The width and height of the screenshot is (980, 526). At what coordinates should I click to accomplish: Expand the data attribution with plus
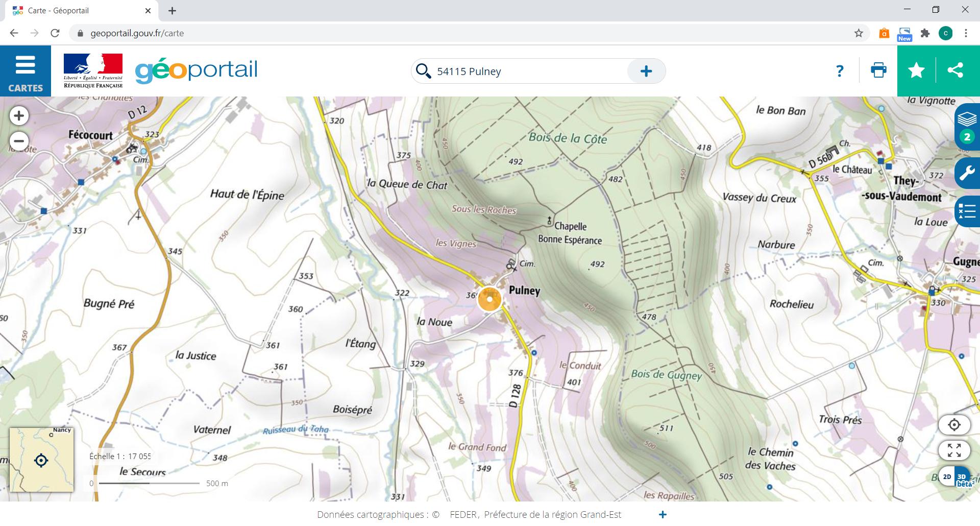(x=663, y=515)
